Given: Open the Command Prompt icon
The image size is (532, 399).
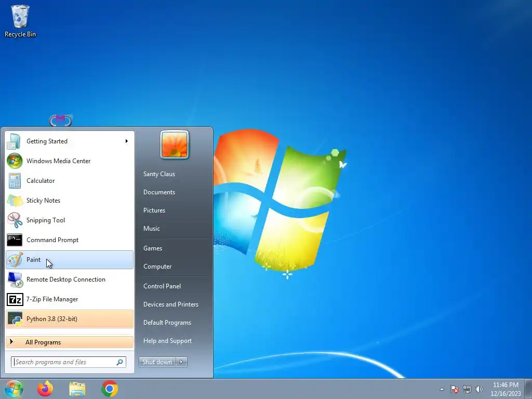Looking at the screenshot, I should (15, 240).
